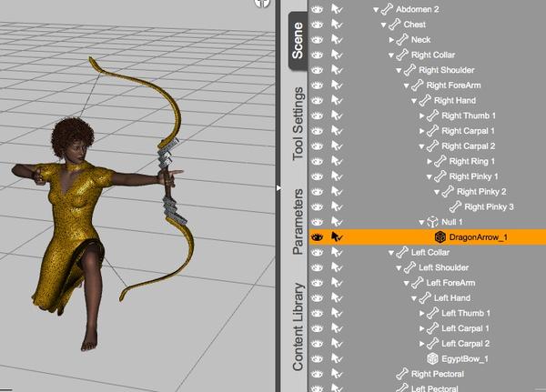Viewport: 546px width, 392px height.
Task: Select the Left Carpal 1 bone label
Action: tap(465, 328)
